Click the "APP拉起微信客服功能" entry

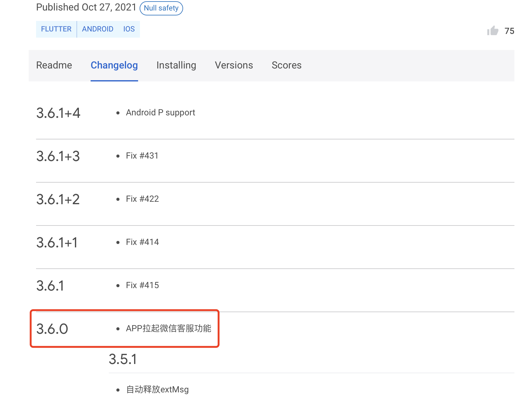tap(169, 329)
